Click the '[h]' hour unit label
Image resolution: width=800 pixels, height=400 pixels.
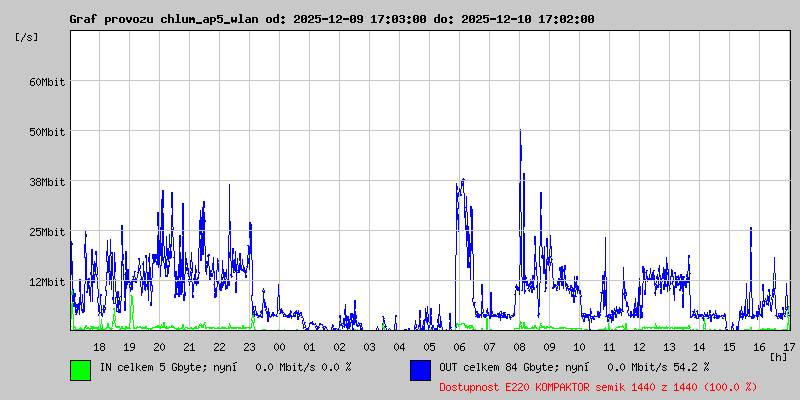(x=778, y=357)
